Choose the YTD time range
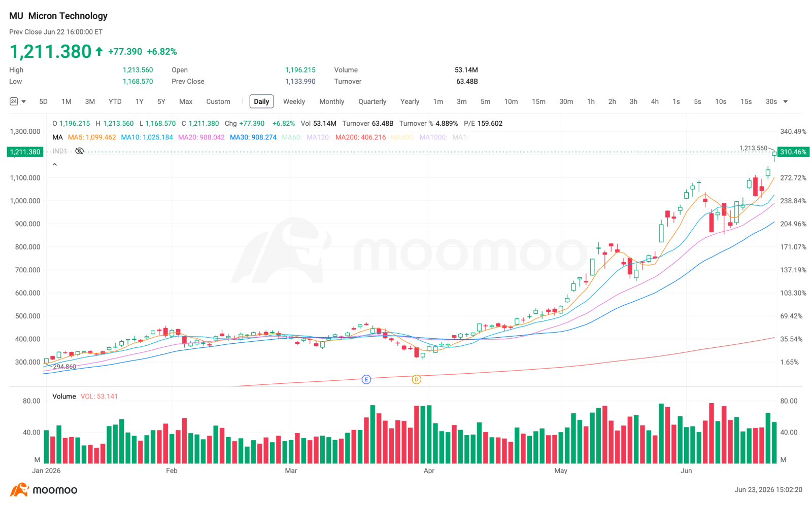Screen dimensions: 812x505 [115, 101]
